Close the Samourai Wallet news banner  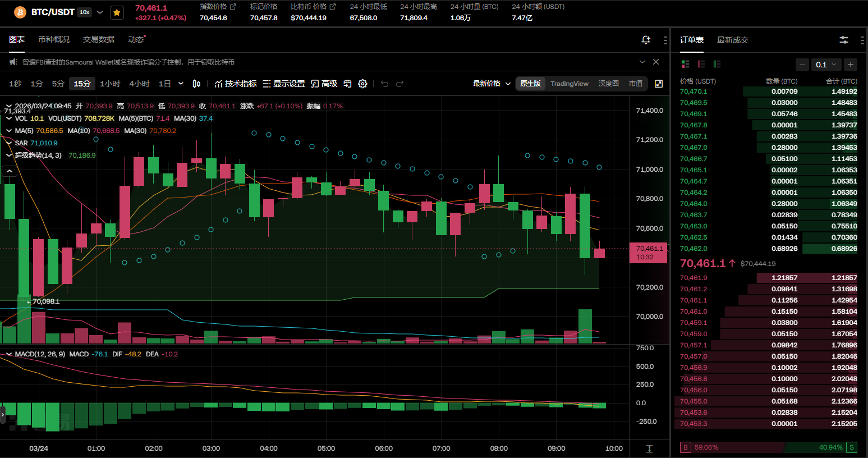[656, 62]
